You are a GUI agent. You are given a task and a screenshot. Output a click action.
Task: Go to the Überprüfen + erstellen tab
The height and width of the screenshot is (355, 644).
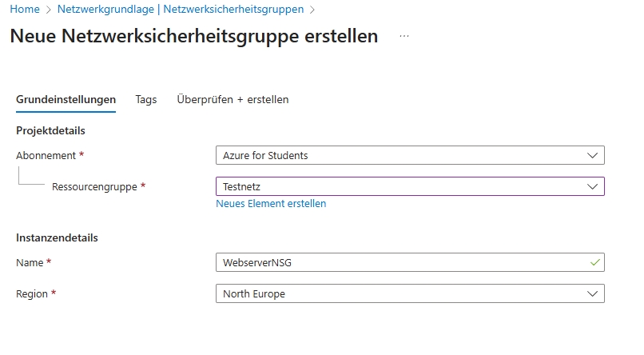point(233,100)
